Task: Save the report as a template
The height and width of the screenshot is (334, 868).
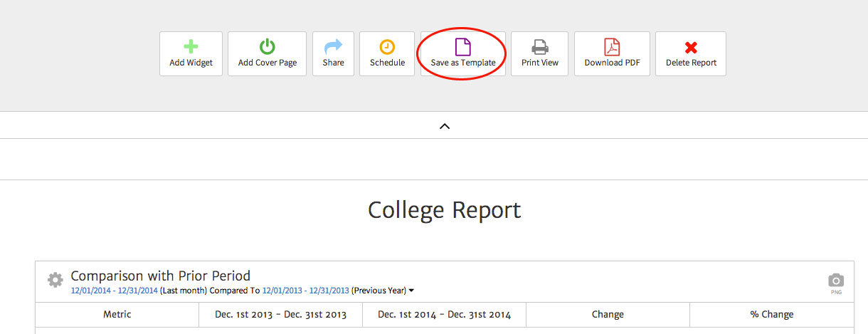Action: click(462, 53)
